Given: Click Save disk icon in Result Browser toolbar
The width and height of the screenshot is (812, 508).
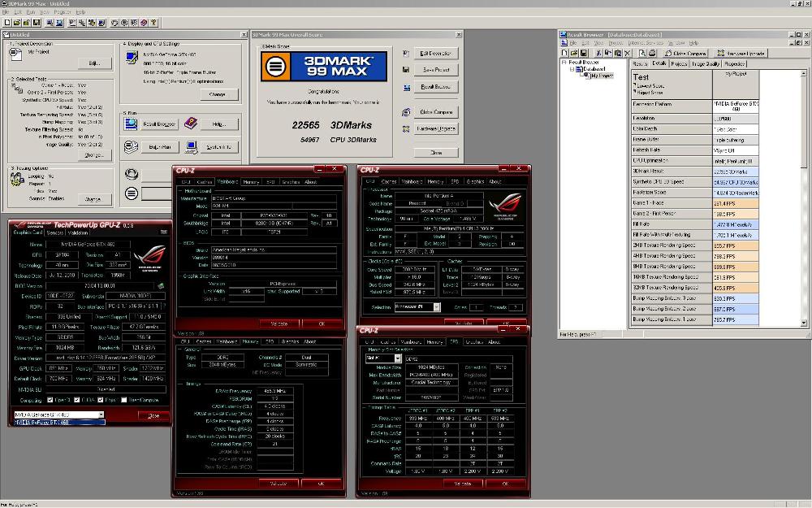Looking at the screenshot, I should click(584, 53).
